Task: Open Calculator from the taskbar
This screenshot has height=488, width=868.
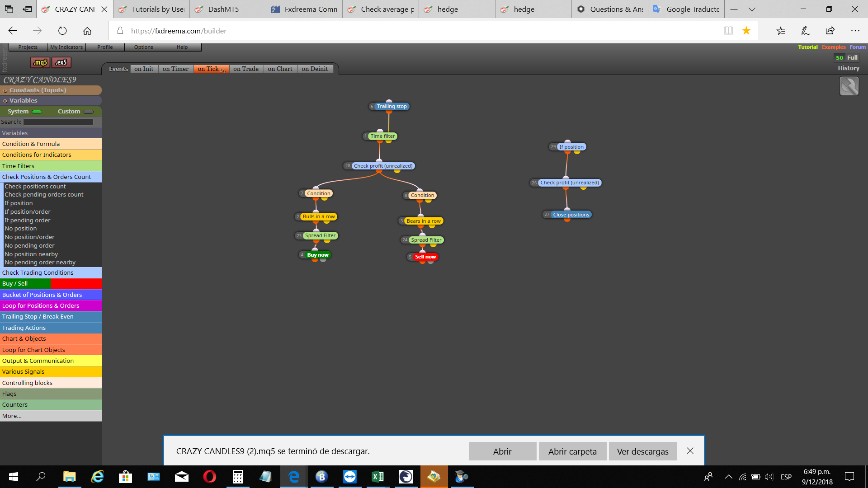Action: [x=238, y=477]
